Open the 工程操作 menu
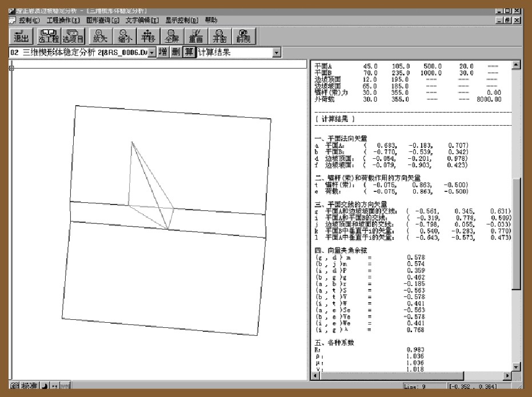The width and height of the screenshot is (532, 397). pyautogui.click(x=63, y=21)
